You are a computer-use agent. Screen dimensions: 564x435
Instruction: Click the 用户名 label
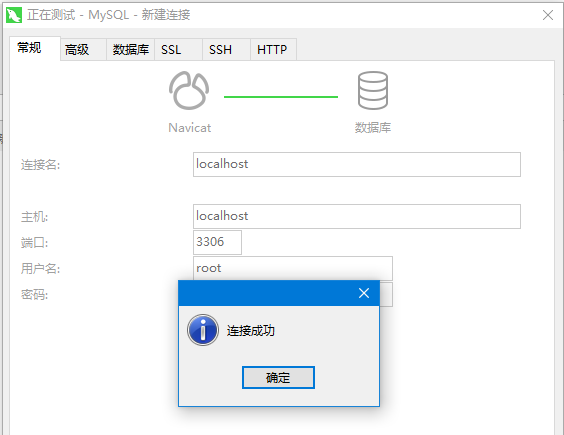pos(40,268)
